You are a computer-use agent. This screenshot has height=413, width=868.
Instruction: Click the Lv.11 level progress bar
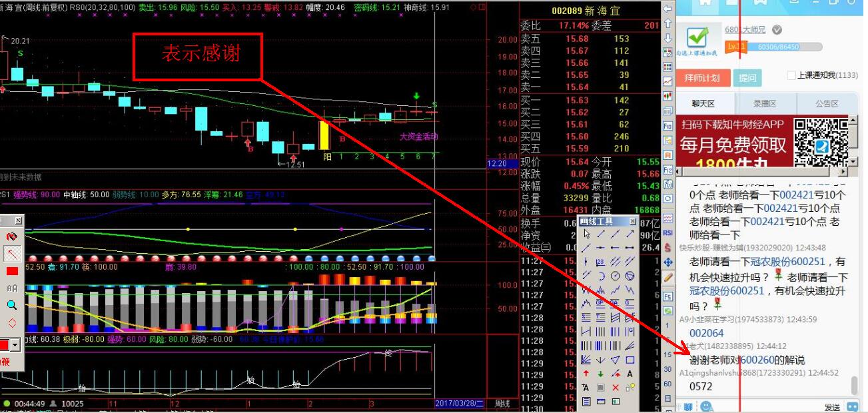coord(773,47)
